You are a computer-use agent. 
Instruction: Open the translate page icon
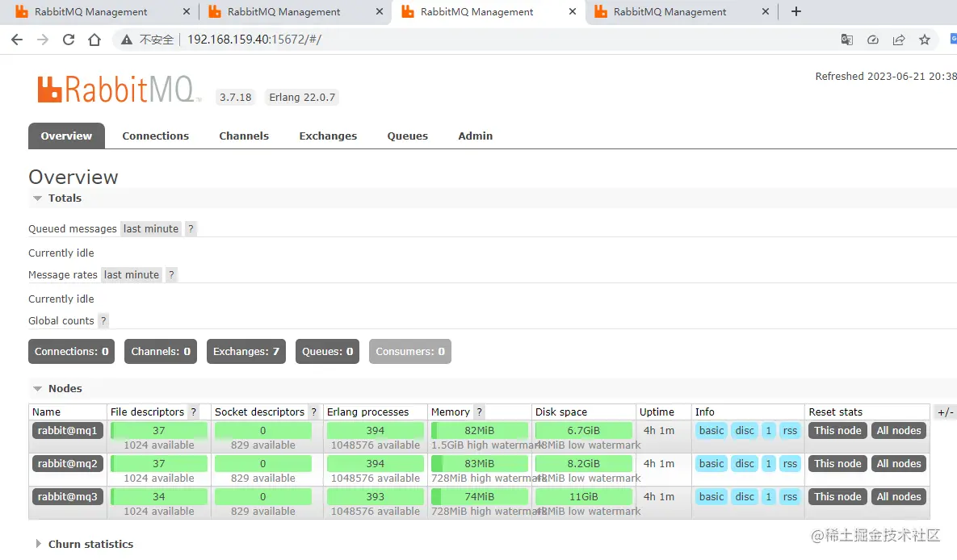(847, 40)
